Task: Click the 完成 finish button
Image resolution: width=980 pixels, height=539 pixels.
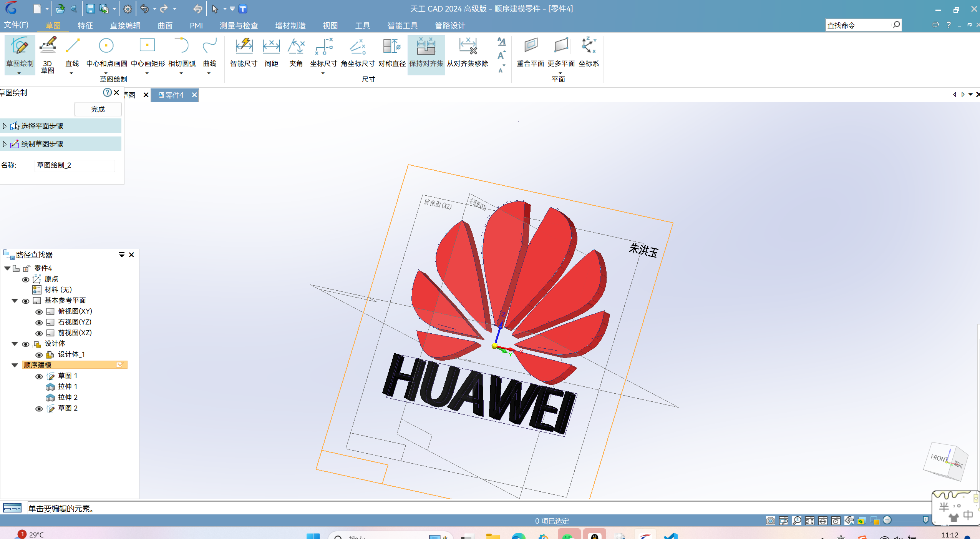Action: coord(98,109)
